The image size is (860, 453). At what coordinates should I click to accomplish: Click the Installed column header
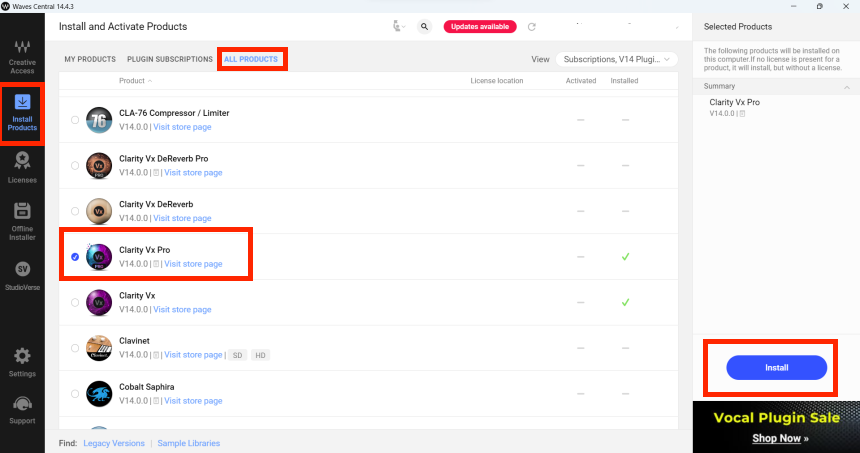tap(624, 81)
